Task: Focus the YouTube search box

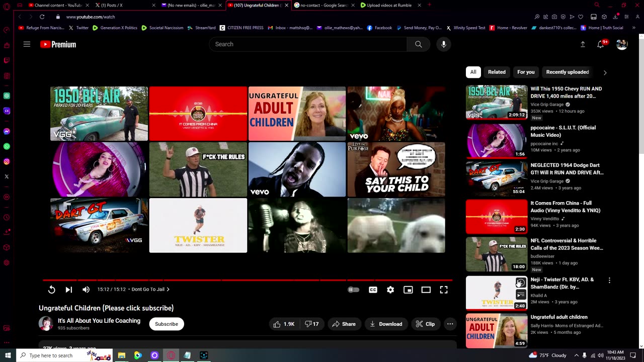Action: [308, 44]
